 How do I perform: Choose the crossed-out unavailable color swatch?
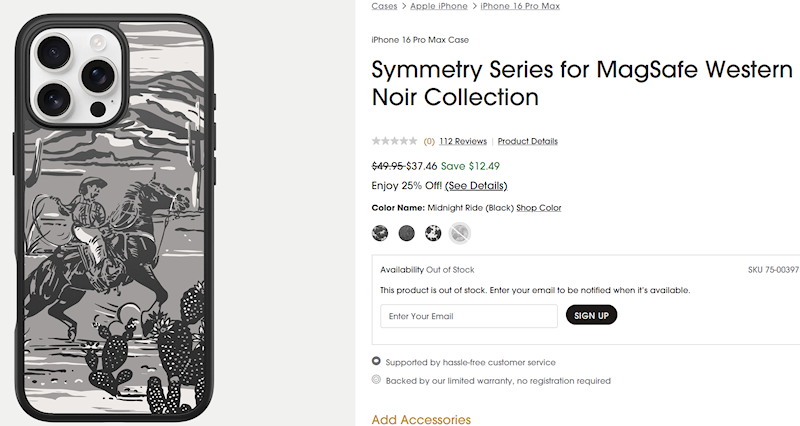(460, 233)
